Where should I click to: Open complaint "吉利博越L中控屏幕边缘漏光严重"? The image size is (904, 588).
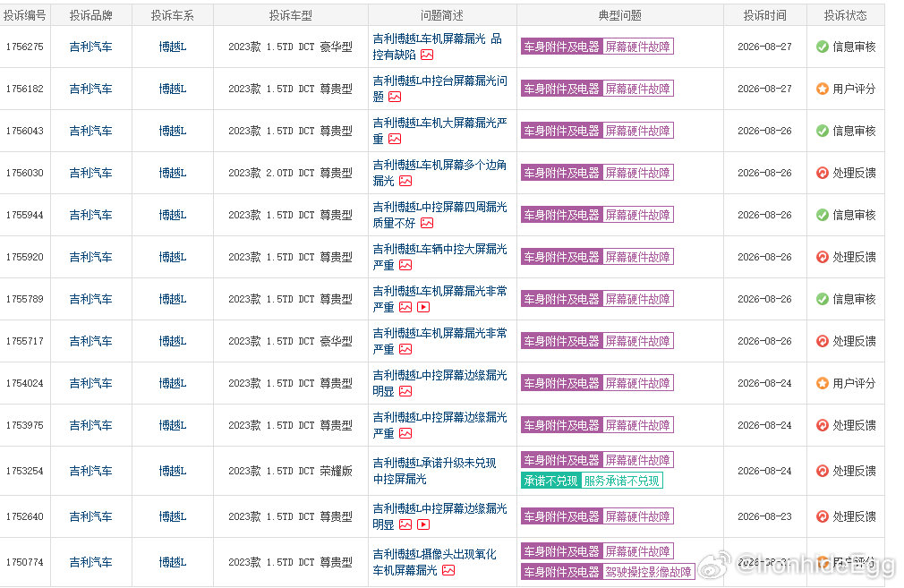[x=439, y=425]
